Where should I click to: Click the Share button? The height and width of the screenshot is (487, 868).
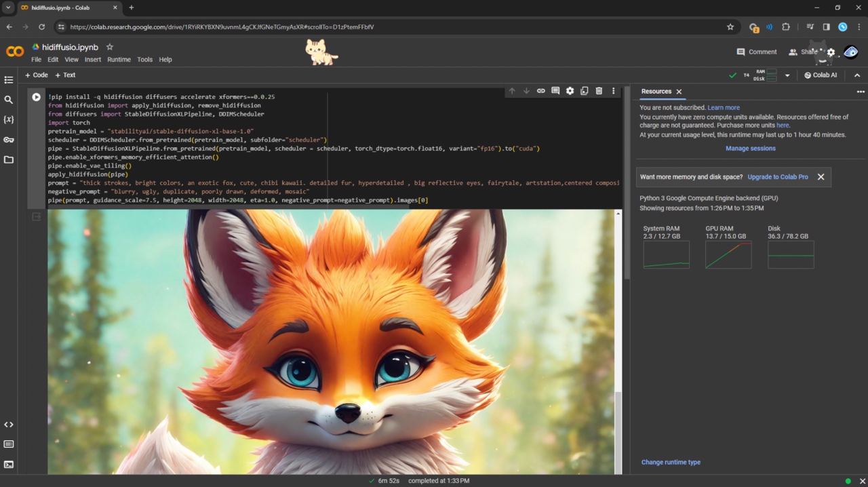(x=803, y=52)
